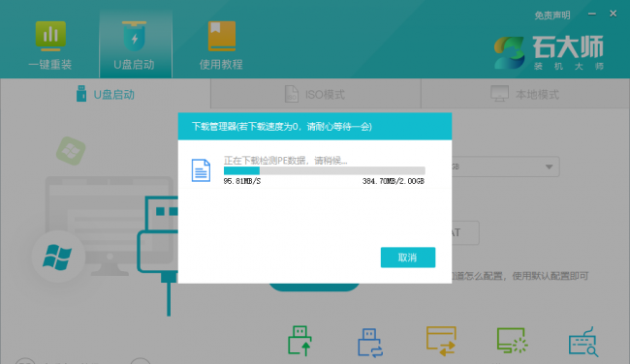Viewport: 630px width, 364px height.
Task: Click the Windows logo circle icon
Action: point(58,257)
